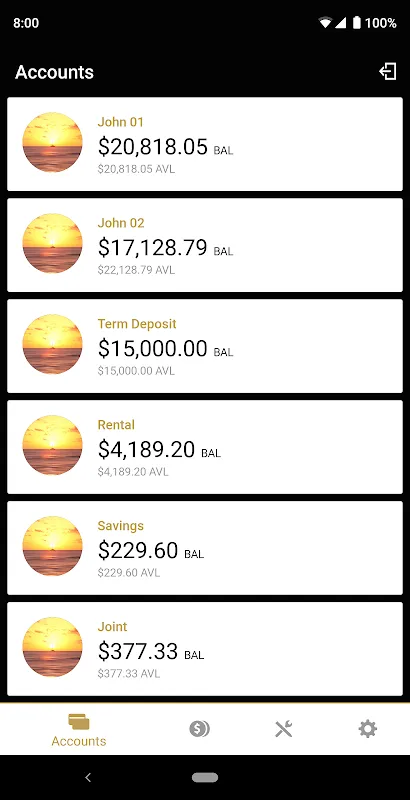
Task: Open the John 01 account name
Action: (120, 122)
